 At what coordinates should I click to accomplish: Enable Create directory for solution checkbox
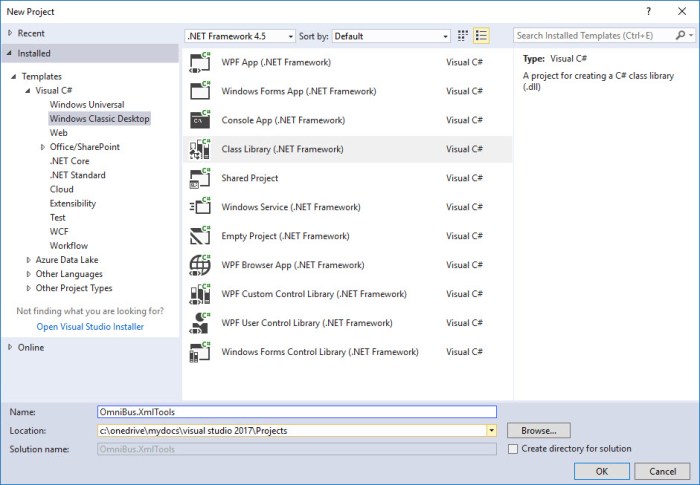[x=513, y=449]
